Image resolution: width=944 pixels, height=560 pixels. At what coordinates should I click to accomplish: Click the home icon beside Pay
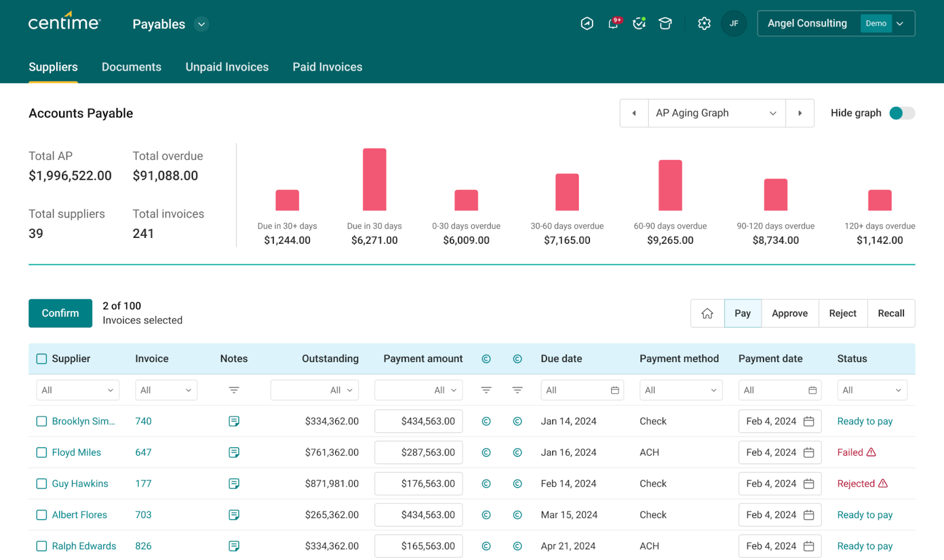click(x=707, y=313)
